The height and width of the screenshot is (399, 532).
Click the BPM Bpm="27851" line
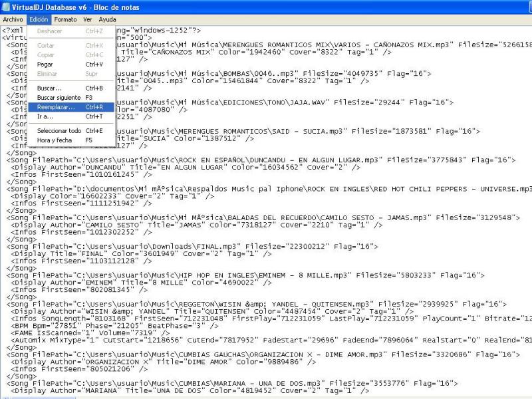click(114, 326)
